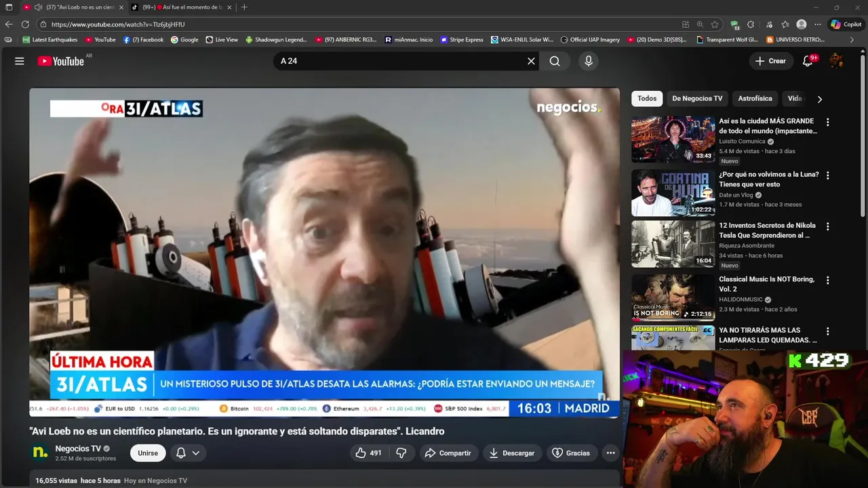Open the Nikola Tesla video thumbnail
The image size is (868, 488).
(673, 244)
